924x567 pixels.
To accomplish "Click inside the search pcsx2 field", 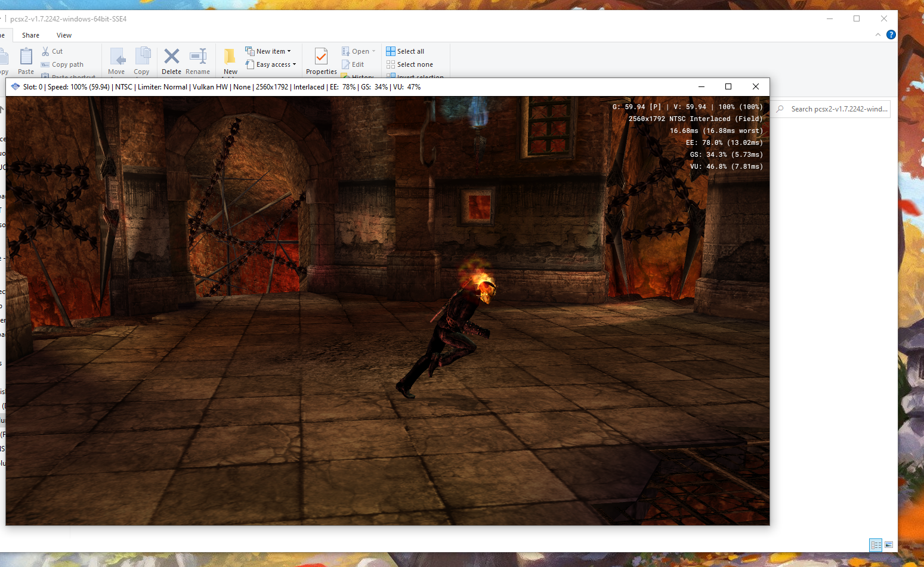I will pyautogui.click(x=835, y=109).
